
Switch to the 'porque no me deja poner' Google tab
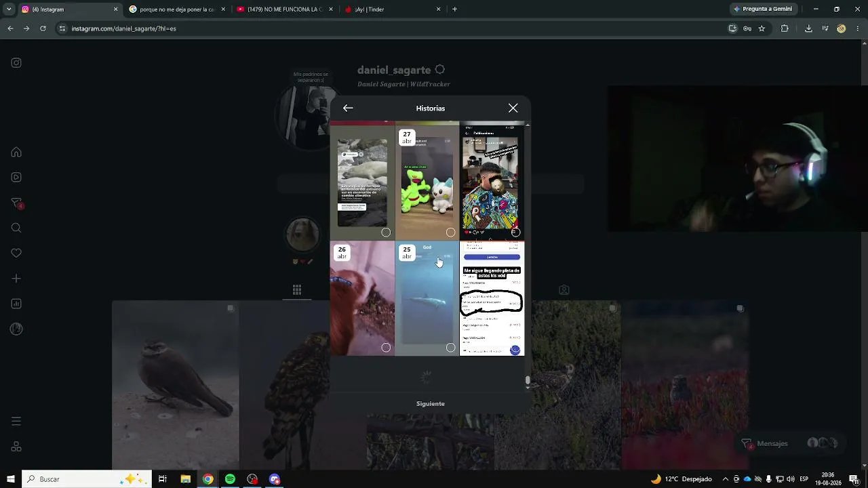click(176, 9)
